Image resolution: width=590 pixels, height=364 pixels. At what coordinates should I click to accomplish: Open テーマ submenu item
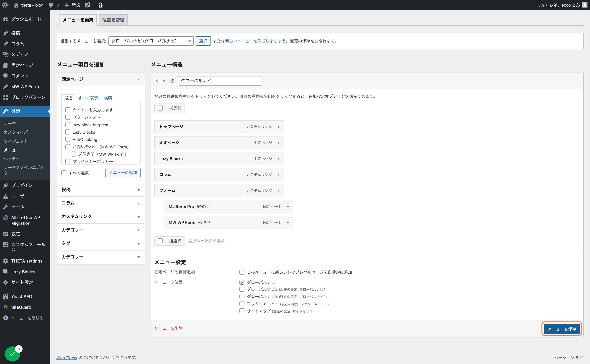pos(10,124)
